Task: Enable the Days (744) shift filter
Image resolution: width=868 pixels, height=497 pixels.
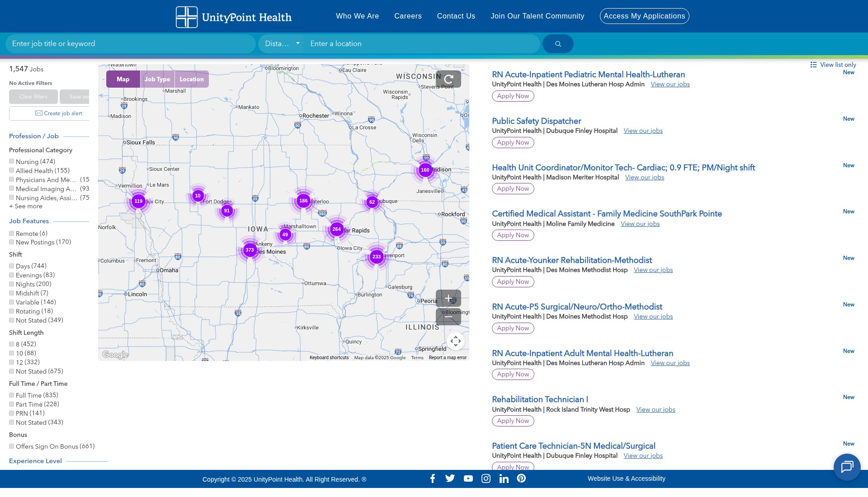Action: coord(12,266)
